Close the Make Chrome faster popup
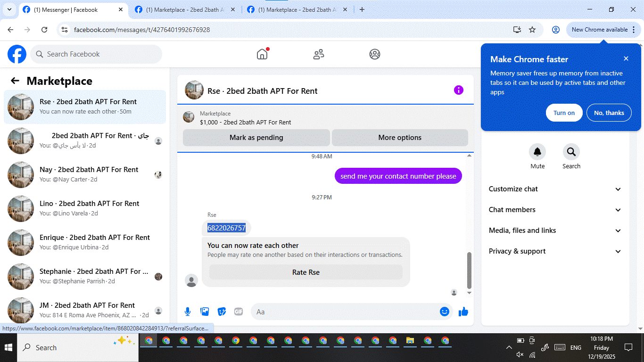Image resolution: width=644 pixels, height=362 pixels. [626, 58]
